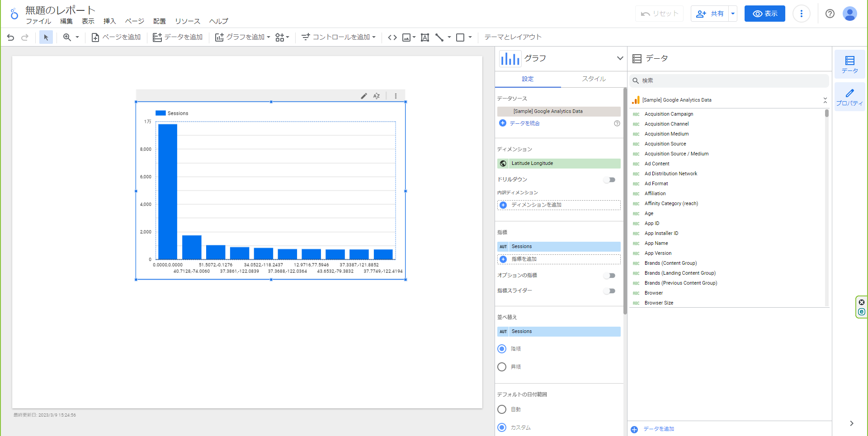Open the コントロールを追加 dropdown
Viewport: 868px width, 436px height.
click(x=339, y=38)
